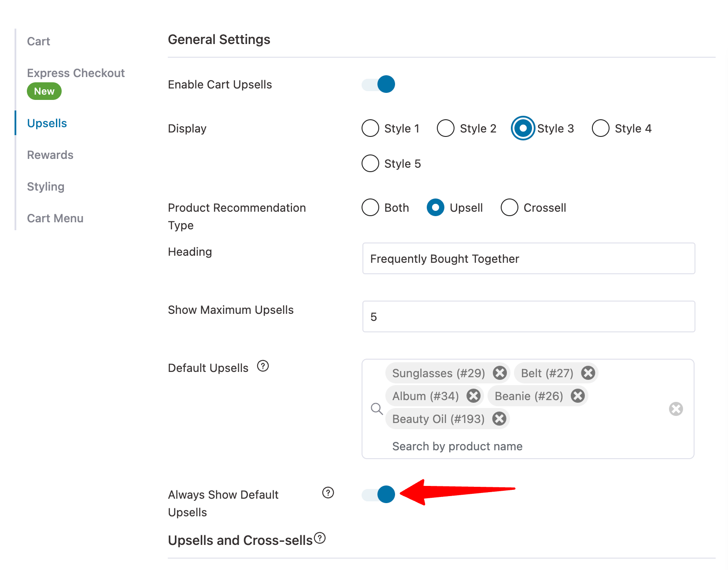Choose Crossell recommendation type
Screen dimensions: 728x570
coord(510,207)
